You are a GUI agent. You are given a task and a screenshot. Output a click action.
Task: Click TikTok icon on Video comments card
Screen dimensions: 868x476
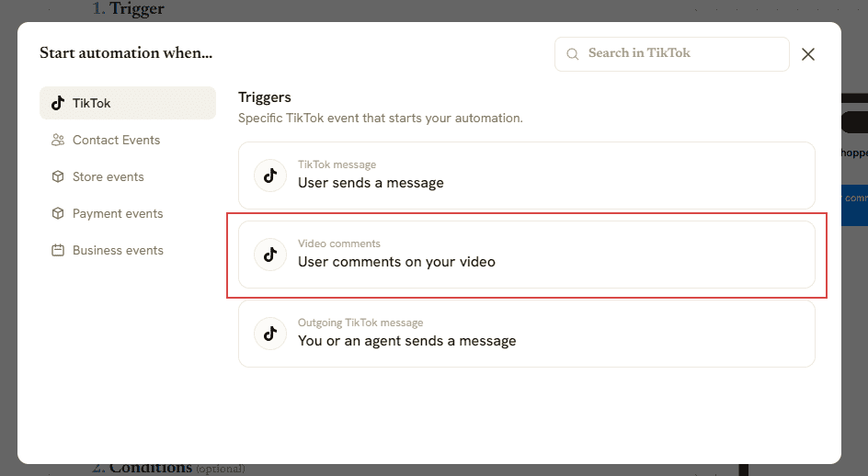coord(270,255)
